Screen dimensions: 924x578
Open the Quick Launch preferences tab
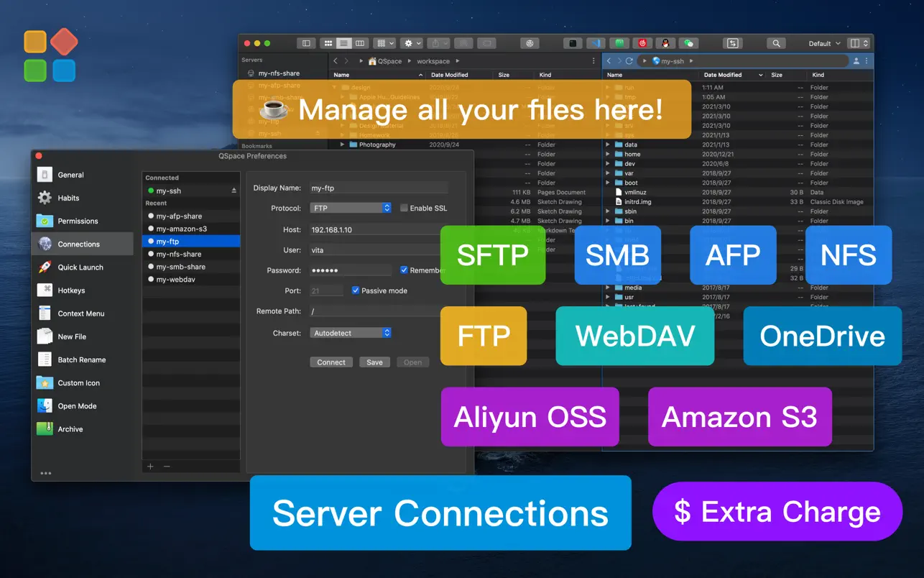pyautogui.click(x=83, y=267)
